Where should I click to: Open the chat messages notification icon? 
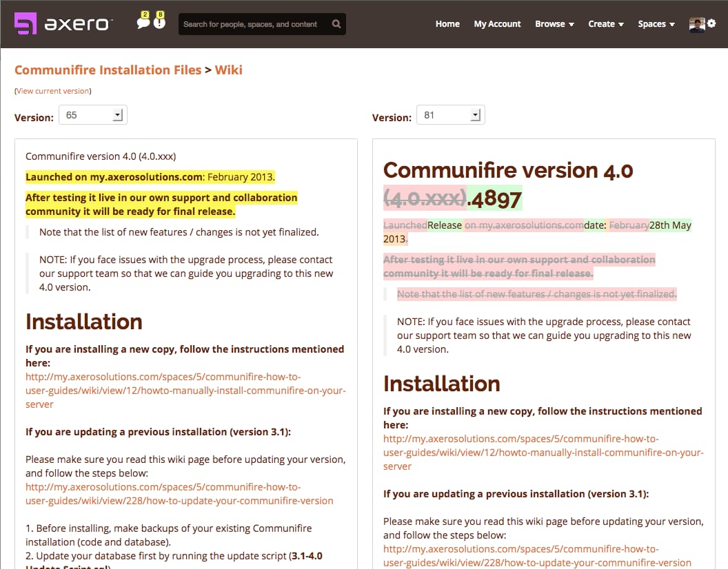[x=143, y=21]
